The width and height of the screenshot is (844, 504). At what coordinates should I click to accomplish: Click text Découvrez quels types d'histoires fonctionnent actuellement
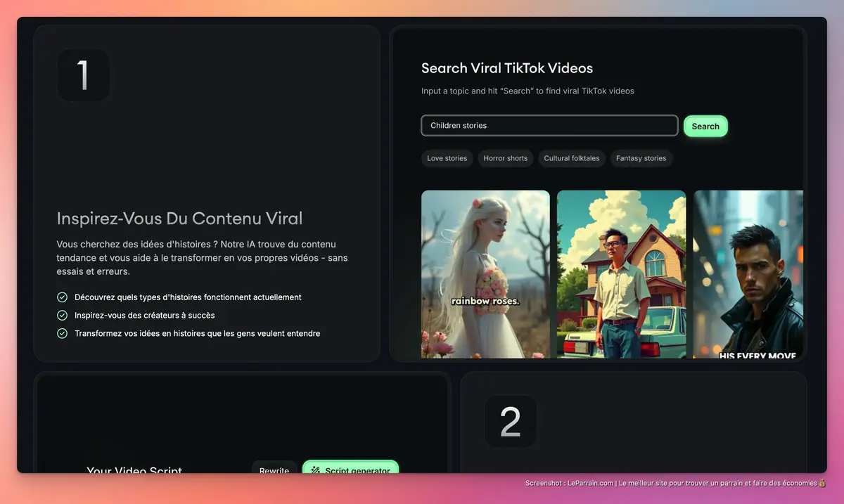tap(188, 297)
